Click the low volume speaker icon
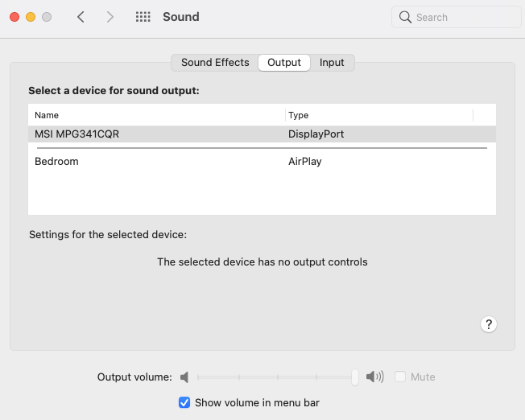This screenshot has width=525, height=420. coord(184,377)
